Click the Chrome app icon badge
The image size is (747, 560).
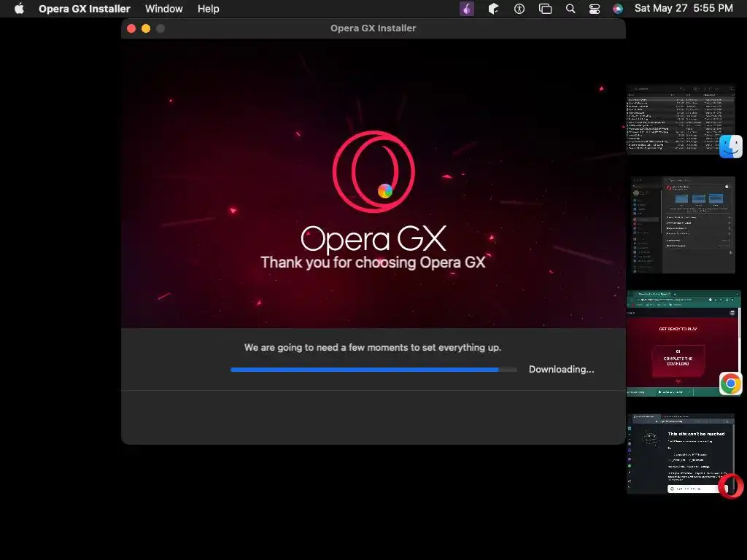[731, 384]
